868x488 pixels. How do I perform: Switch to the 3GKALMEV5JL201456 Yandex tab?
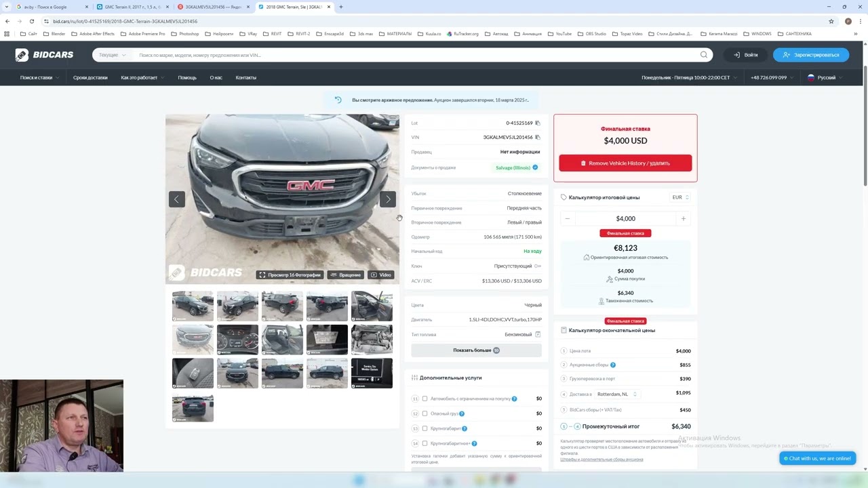pyautogui.click(x=213, y=7)
